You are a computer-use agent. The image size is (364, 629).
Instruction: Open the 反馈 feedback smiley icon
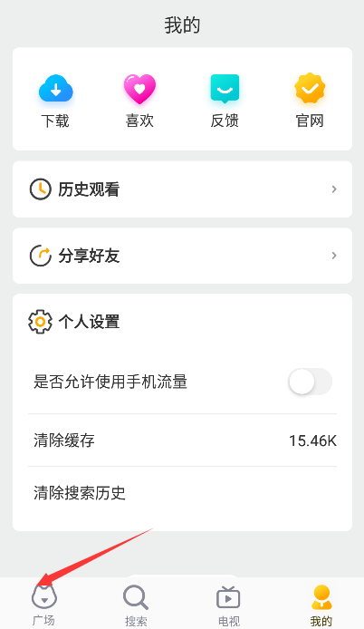coord(225,88)
